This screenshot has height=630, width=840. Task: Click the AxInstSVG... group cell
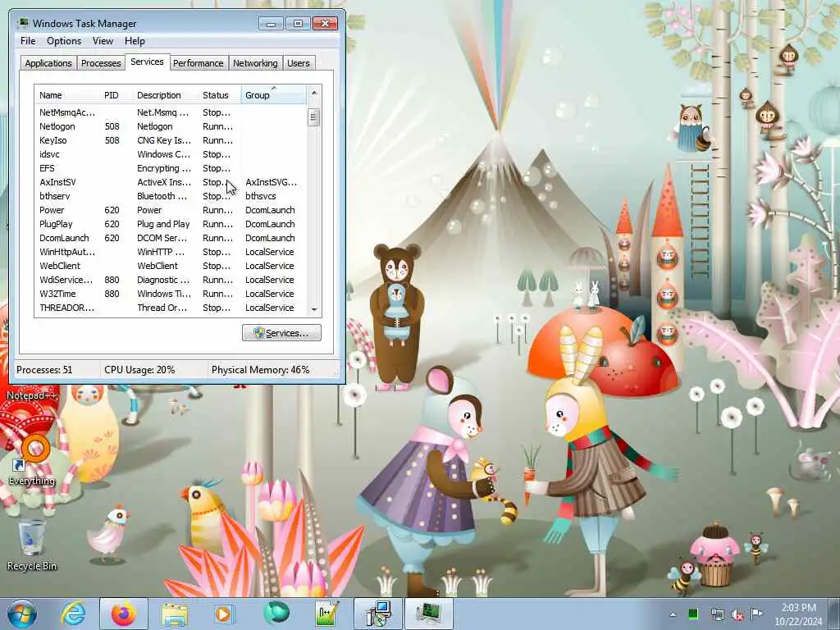tap(271, 182)
